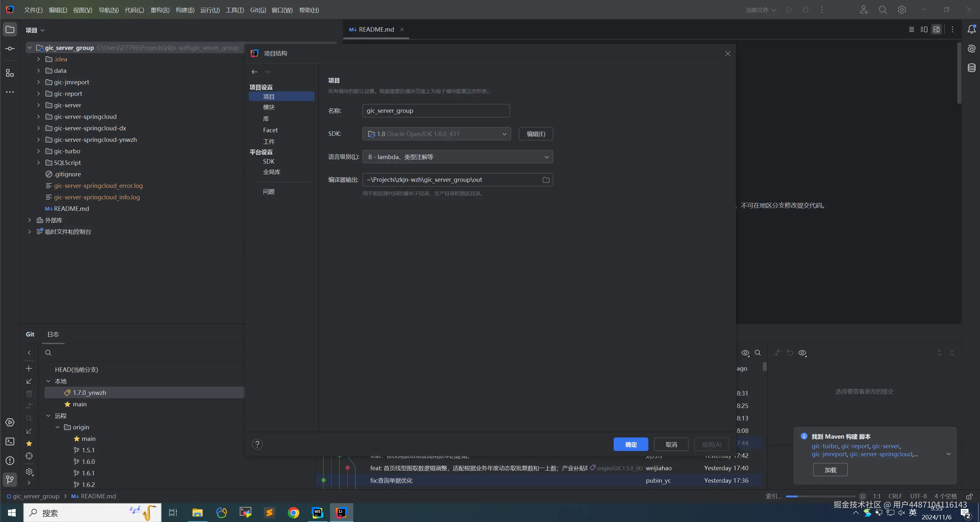Screen dimensions: 980x522
Task: Pause the indexing progress
Action: (862, 496)
